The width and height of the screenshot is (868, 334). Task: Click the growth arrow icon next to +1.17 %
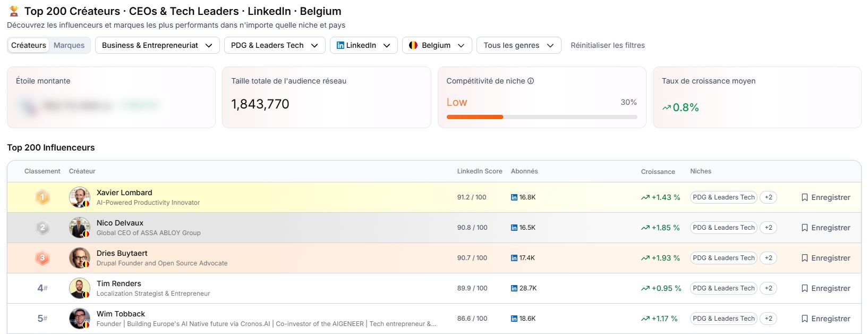pos(645,319)
